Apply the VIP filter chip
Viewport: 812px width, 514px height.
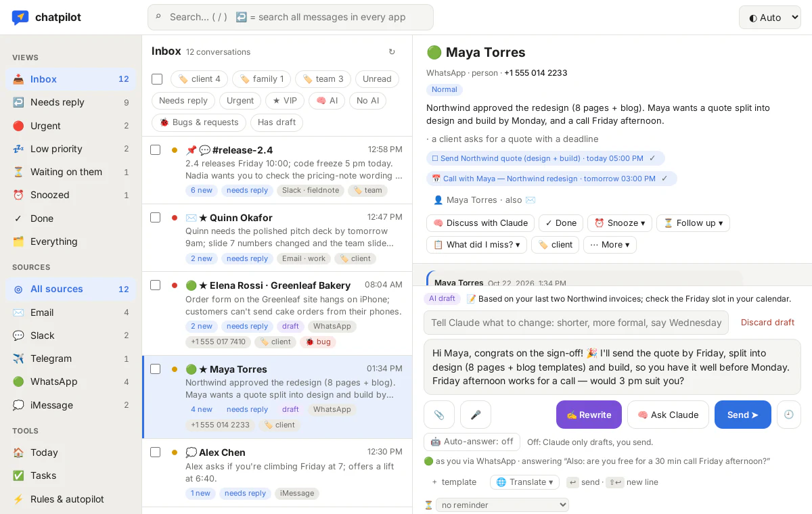point(284,101)
